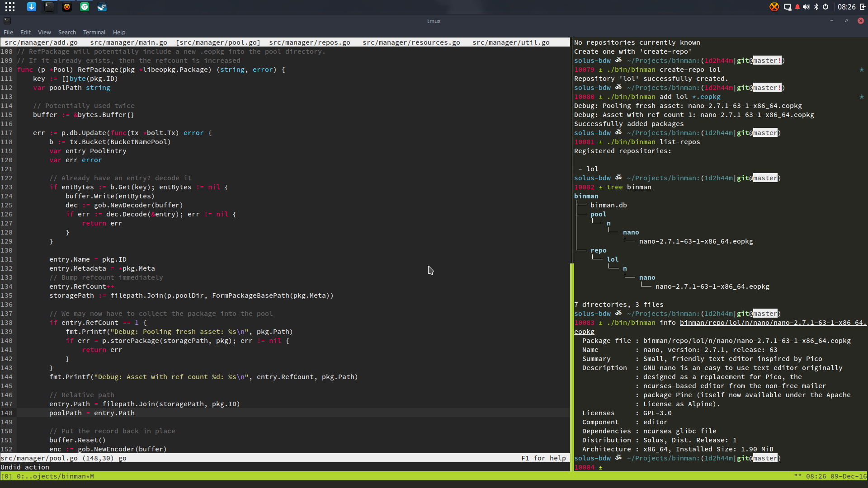868x488 pixels.
Task: Maximize the tmux window
Action: click(846, 21)
